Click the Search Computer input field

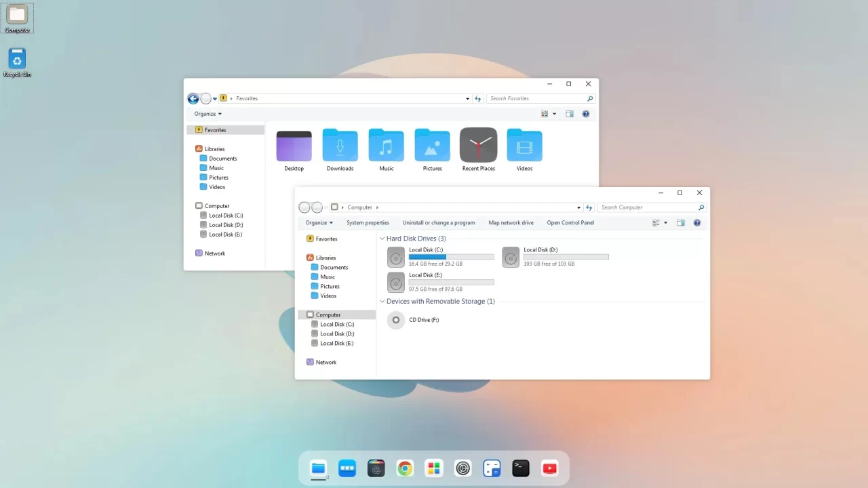648,207
